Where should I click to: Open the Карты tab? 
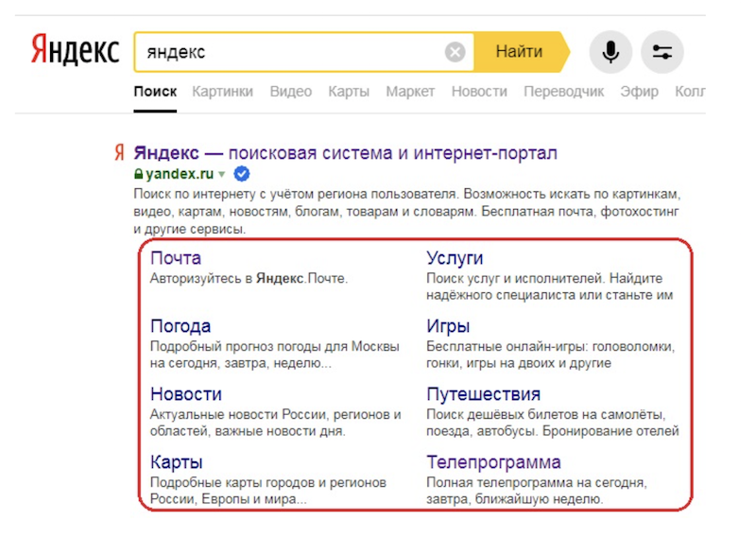(349, 92)
